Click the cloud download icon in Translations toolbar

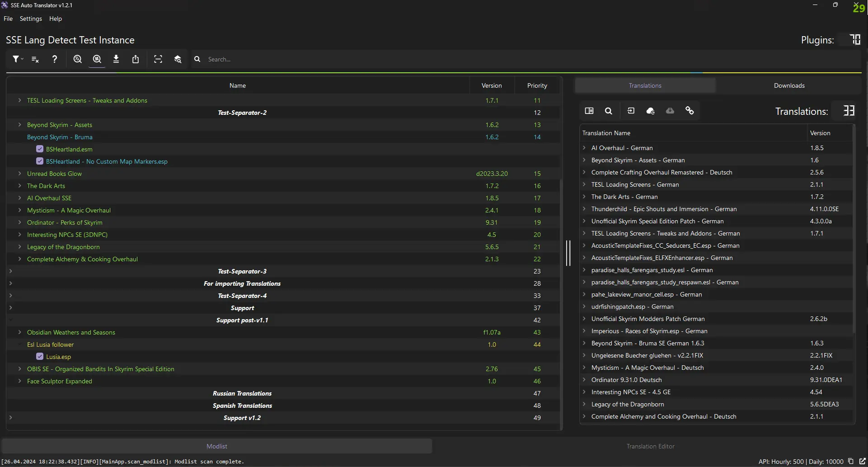pos(670,111)
